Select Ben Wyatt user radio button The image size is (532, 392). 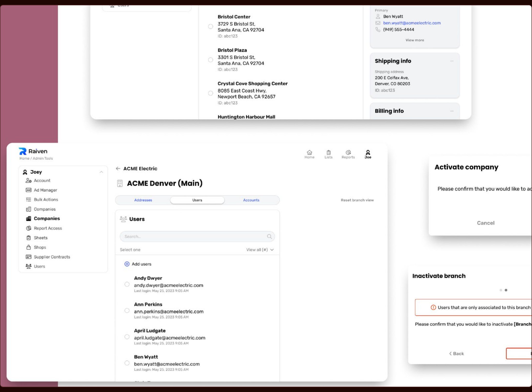pyautogui.click(x=127, y=363)
